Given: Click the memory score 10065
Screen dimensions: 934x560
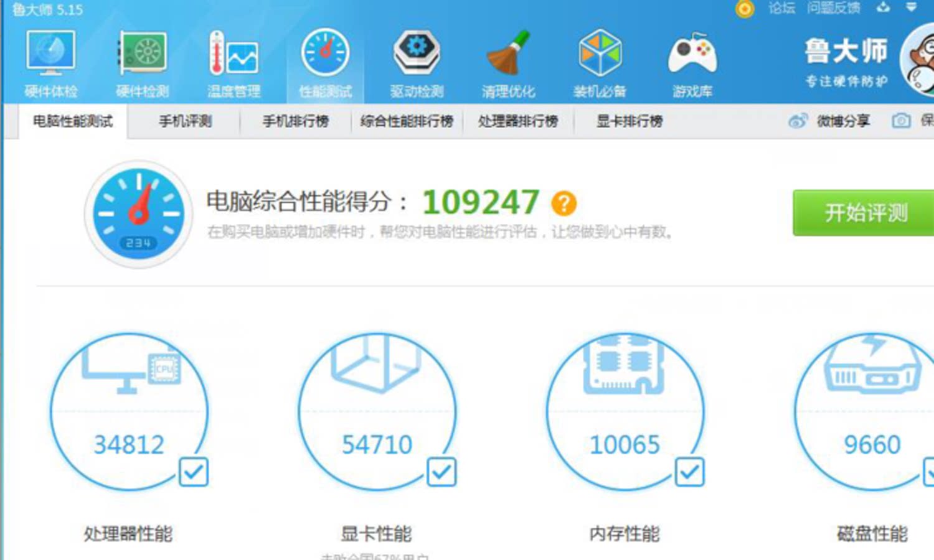Looking at the screenshot, I should click(x=625, y=445).
